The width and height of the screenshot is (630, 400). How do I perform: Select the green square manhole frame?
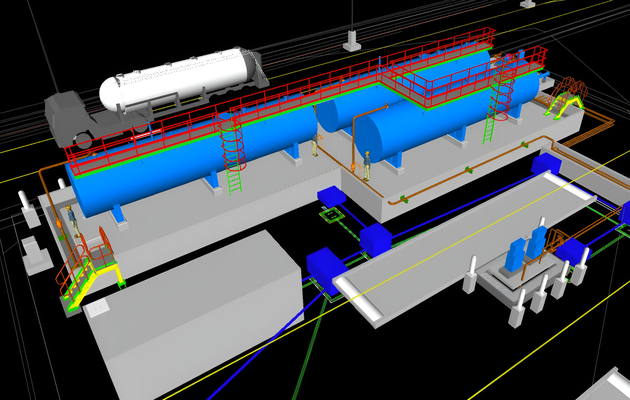click(x=332, y=212)
